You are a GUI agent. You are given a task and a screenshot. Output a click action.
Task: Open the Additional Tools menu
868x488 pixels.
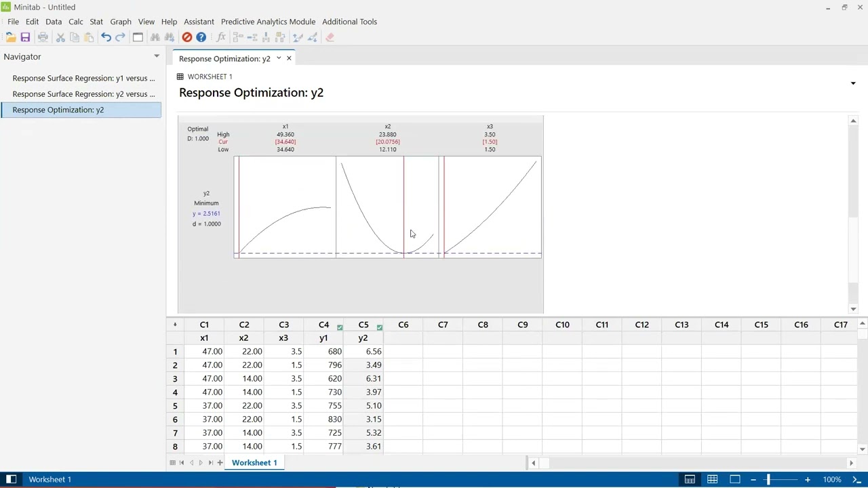pyautogui.click(x=349, y=22)
